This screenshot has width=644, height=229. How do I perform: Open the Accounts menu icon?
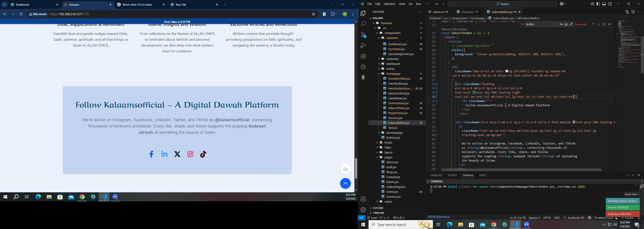(x=363, y=199)
